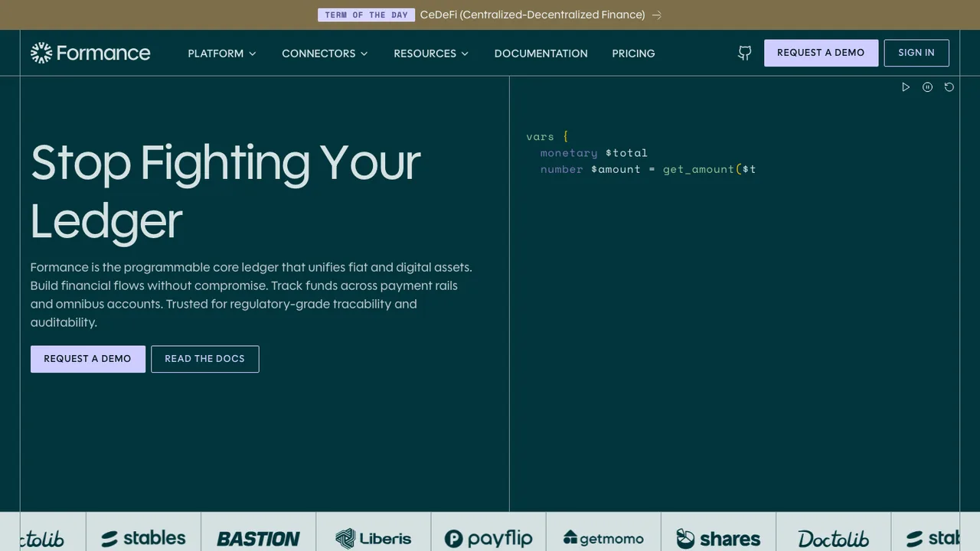Click the Bastion customer logo
Viewport: 980px width, 551px height.
258,539
